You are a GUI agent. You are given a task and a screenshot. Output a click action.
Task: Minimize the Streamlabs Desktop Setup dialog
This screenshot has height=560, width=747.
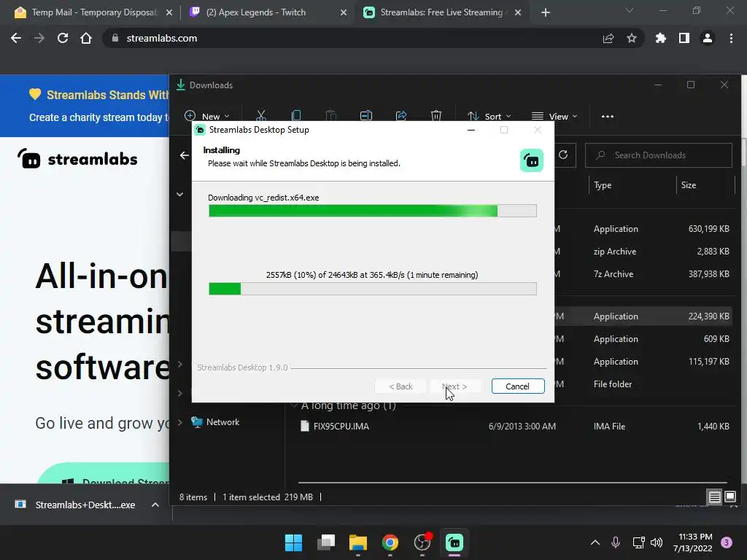471,130
